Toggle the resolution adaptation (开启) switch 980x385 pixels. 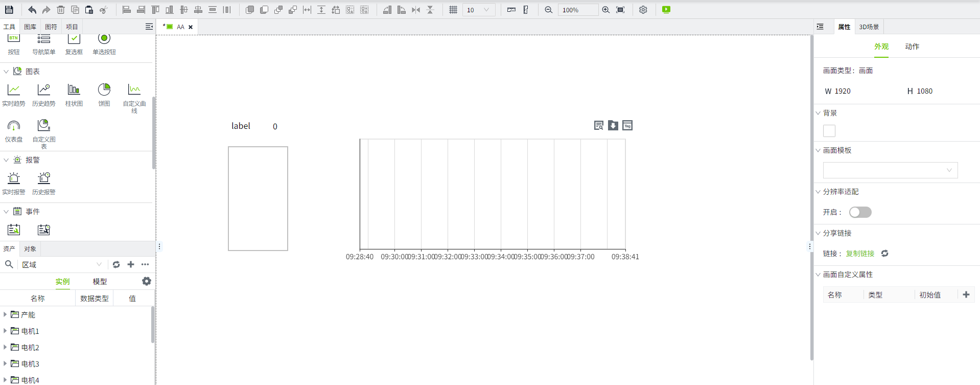click(860, 212)
